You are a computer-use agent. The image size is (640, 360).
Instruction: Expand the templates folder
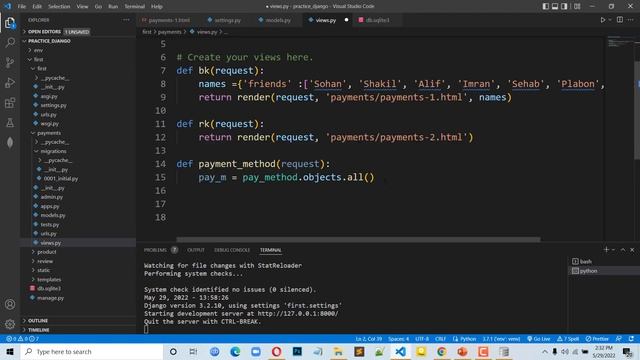pos(78,280)
